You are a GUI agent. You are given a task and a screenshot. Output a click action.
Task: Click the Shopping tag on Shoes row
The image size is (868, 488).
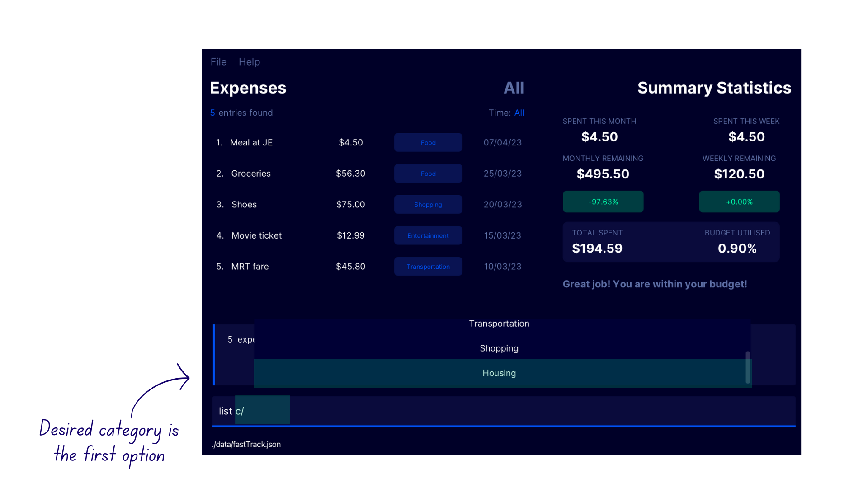(428, 205)
